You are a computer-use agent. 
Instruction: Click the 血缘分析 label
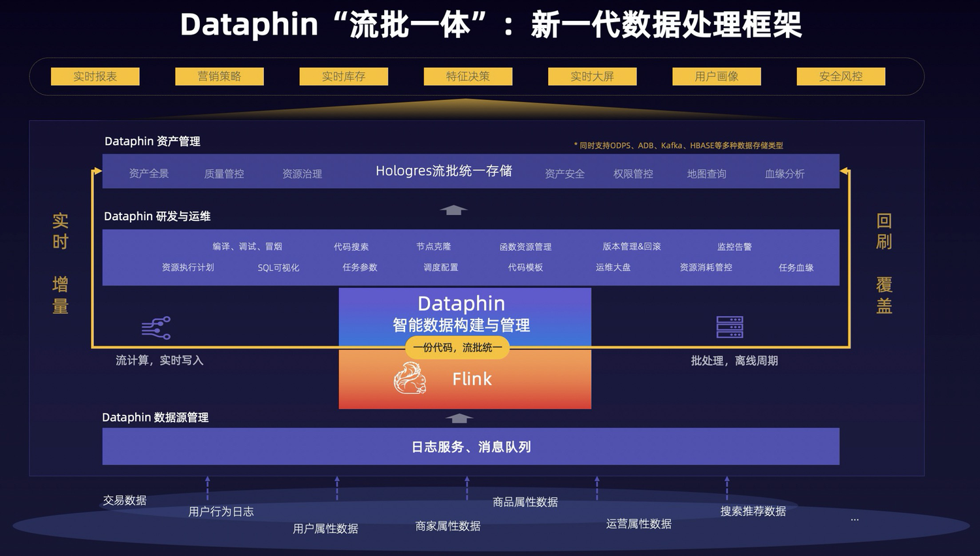[x=785, y=174]
